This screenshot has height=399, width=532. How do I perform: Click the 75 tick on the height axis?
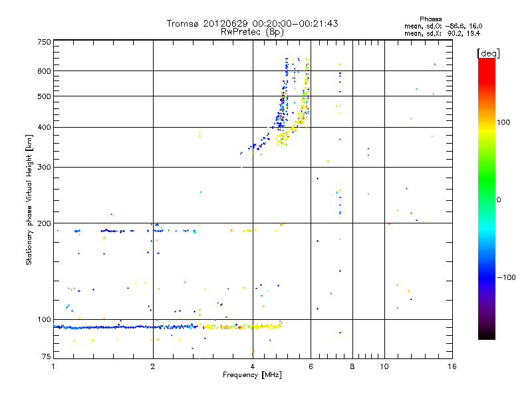(x=46, y=358)
